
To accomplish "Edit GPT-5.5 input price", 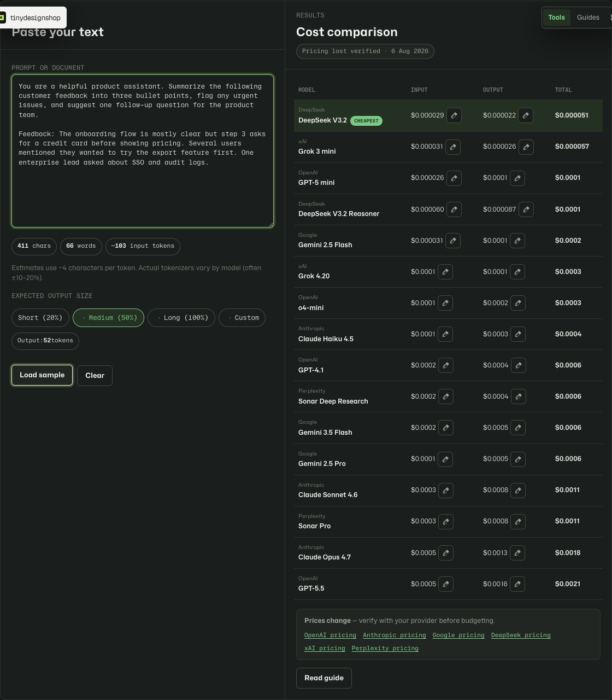I will click(x=446, y=584).
